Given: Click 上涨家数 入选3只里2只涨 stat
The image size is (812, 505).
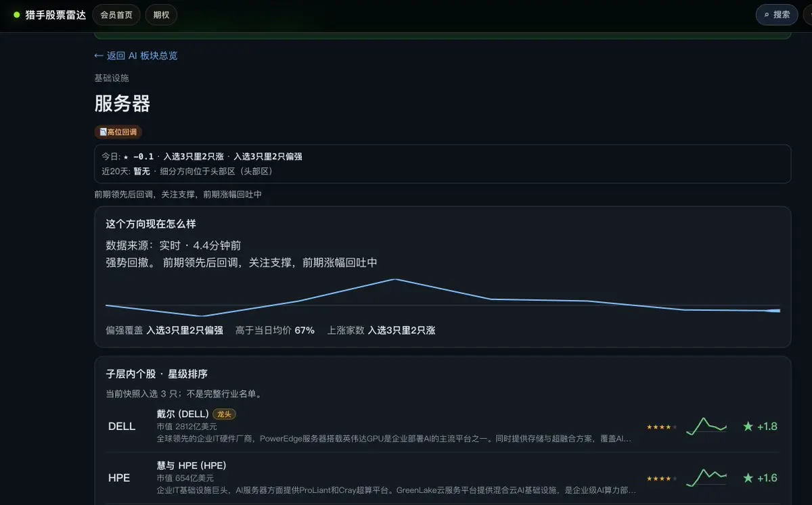Looking at the screenshot, I should tap(381, 331).
